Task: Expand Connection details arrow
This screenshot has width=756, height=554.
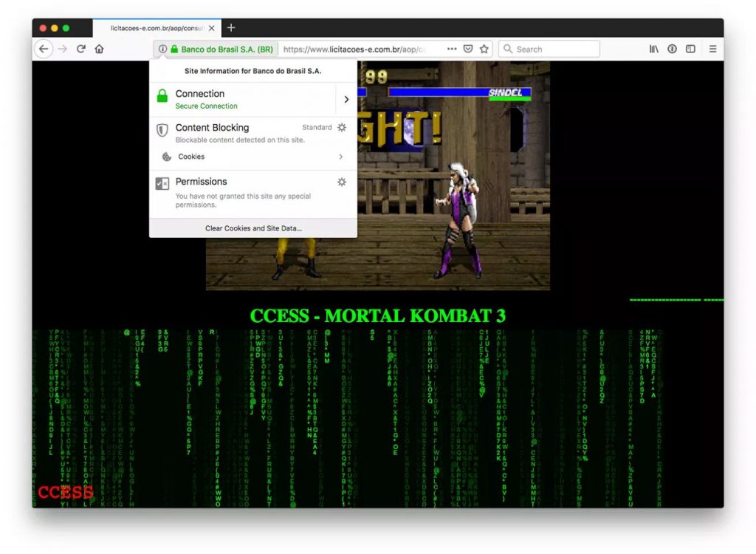Action: [x=346, y=100]
